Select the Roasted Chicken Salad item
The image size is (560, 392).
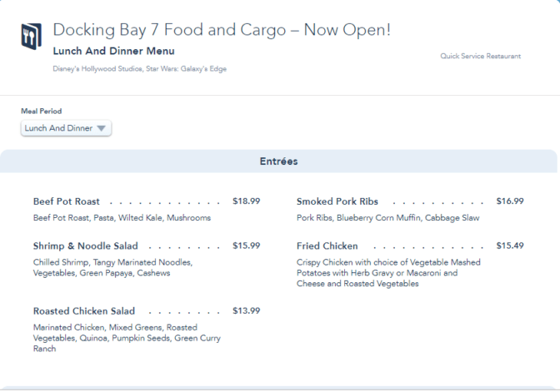click(x=84, y=311)
